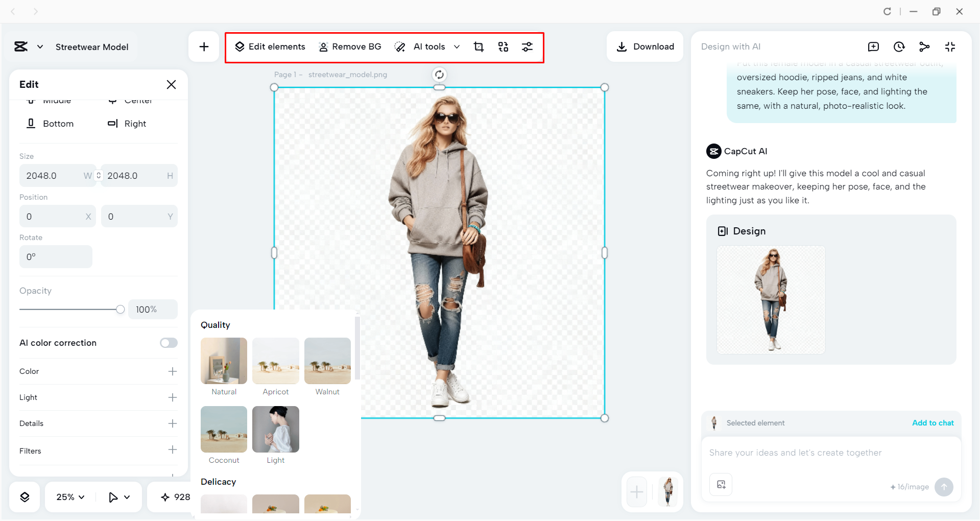This screenshot has height=521, width=980.
Task: Enable AI color correction
Action: point(169,343)
